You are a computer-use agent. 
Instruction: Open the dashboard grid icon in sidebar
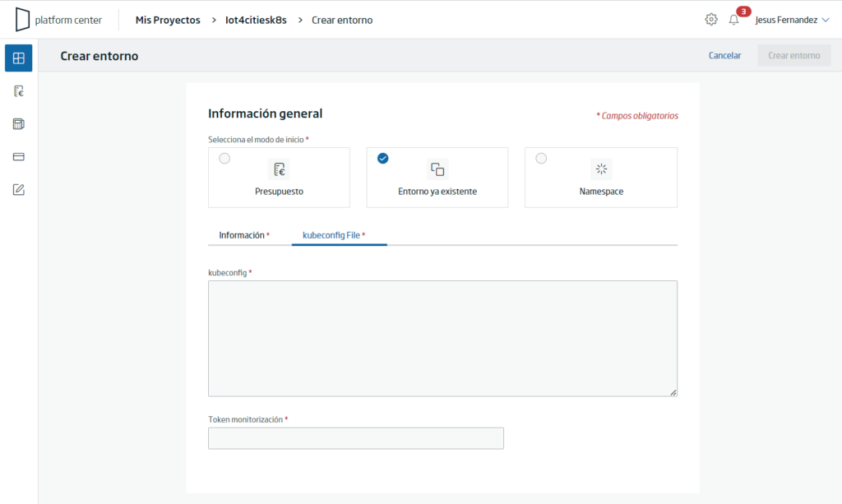click(x=19, y=58)
